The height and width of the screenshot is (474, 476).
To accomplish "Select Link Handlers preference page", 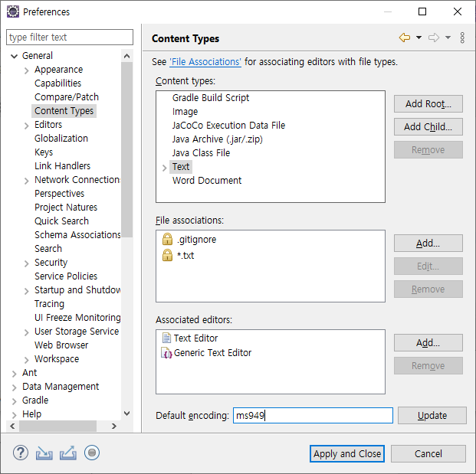I will point(62,166).
